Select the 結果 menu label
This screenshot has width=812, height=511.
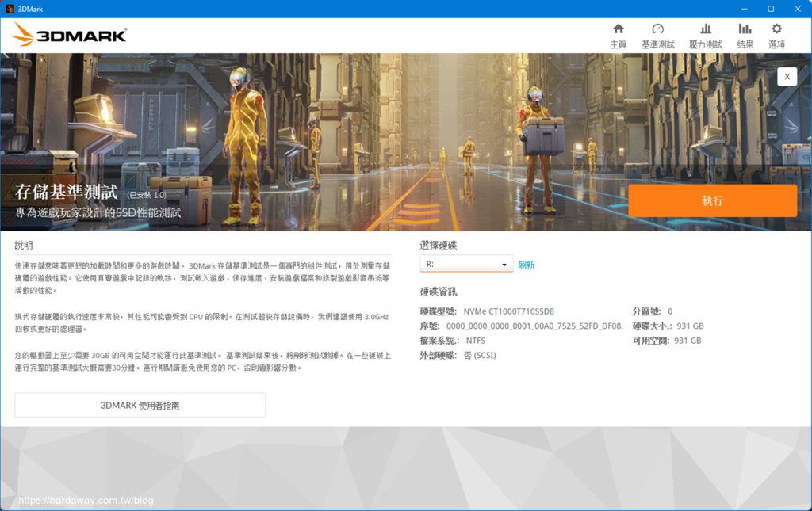pyautogui.click(x=745, y=44)
